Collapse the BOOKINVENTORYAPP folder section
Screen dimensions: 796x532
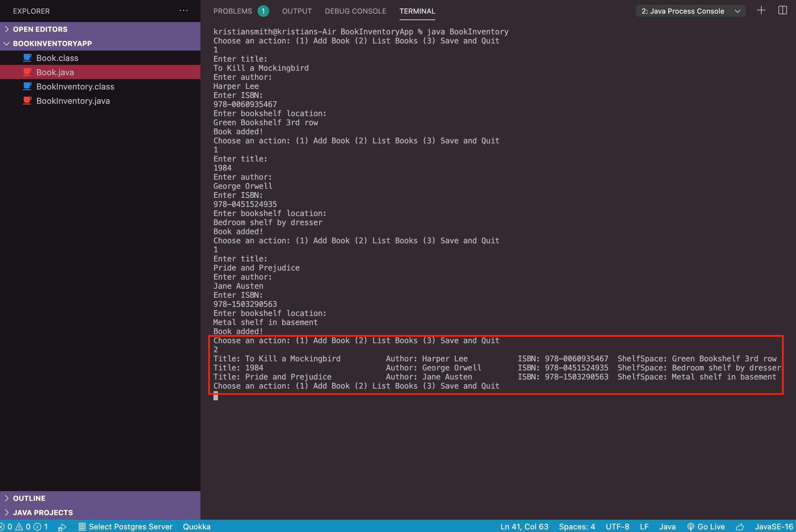point(100,43)
